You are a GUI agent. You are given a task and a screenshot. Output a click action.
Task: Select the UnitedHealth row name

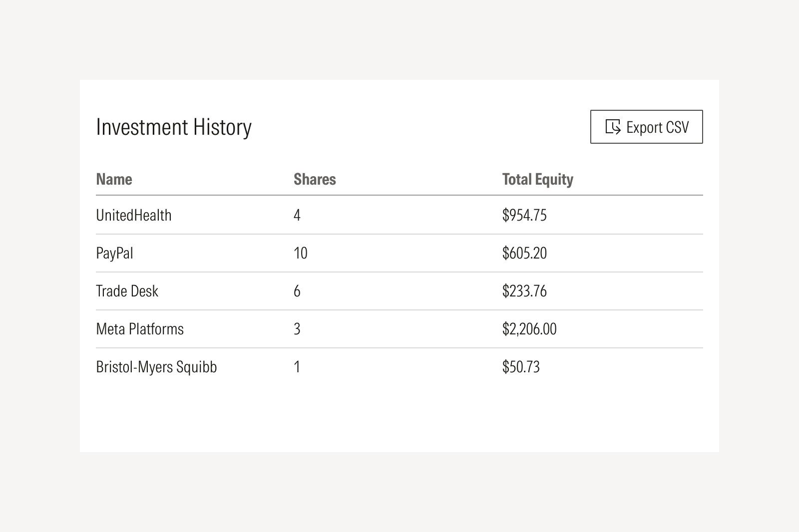[133, 215]
